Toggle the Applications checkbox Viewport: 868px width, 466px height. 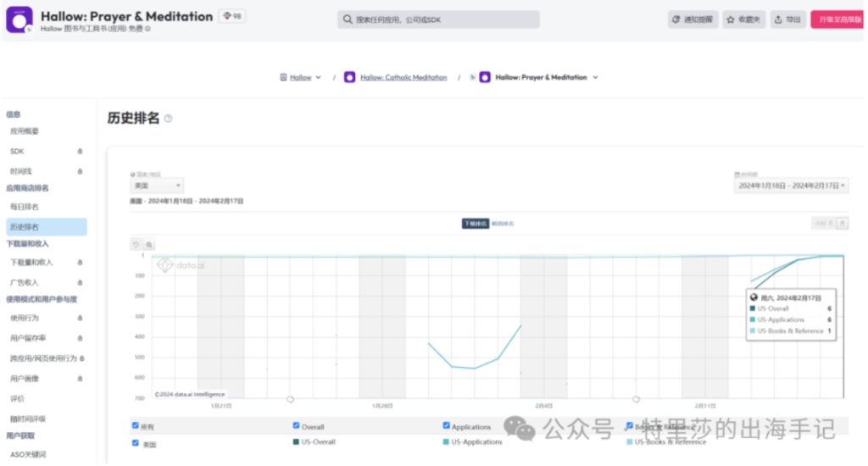tap(446, 425)
